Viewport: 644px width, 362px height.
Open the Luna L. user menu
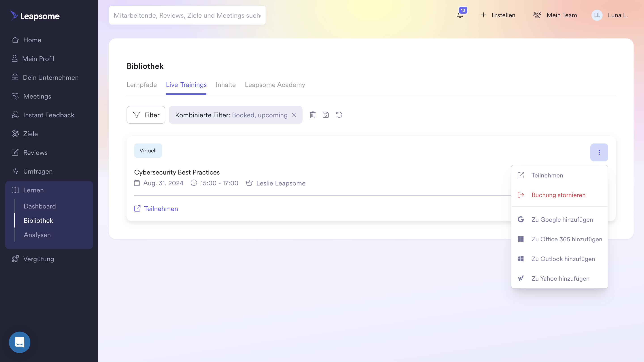coord(610,15)
